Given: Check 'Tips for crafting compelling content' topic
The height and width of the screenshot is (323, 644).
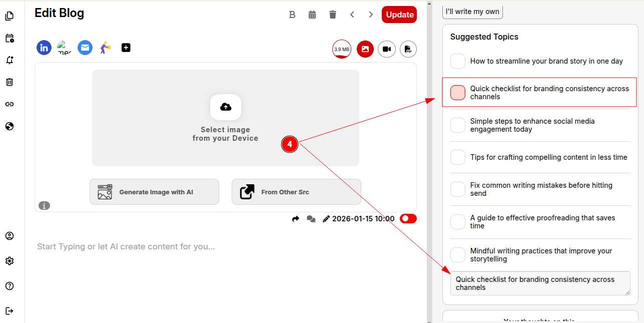Looking at the screenshot, I should (x=458, y=157).
